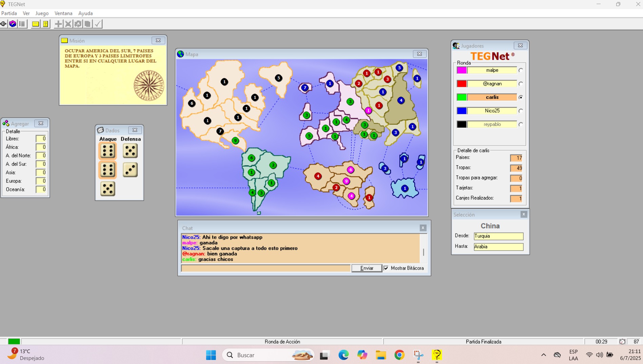This screenshot has width=643, height=364.
Task: Close the Misión panel
Action: pos(158,40)
